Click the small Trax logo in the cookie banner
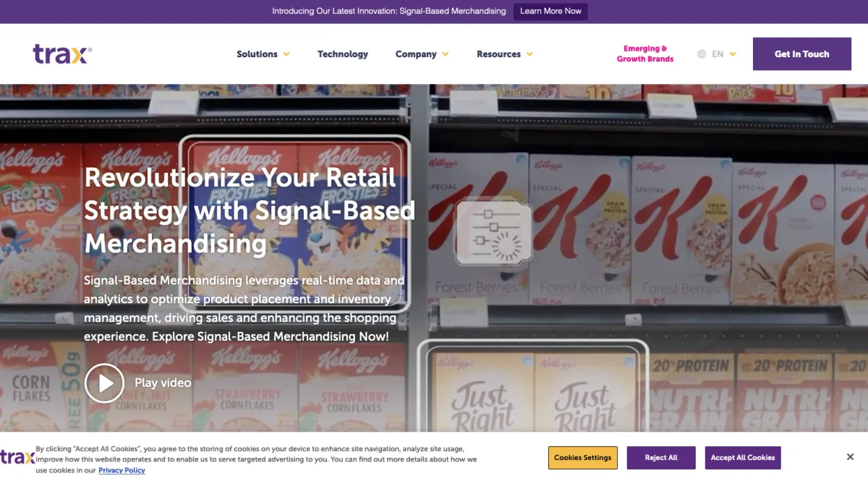Image resolution: width=868 pixels, height=481 pixels. click(17, 456)
